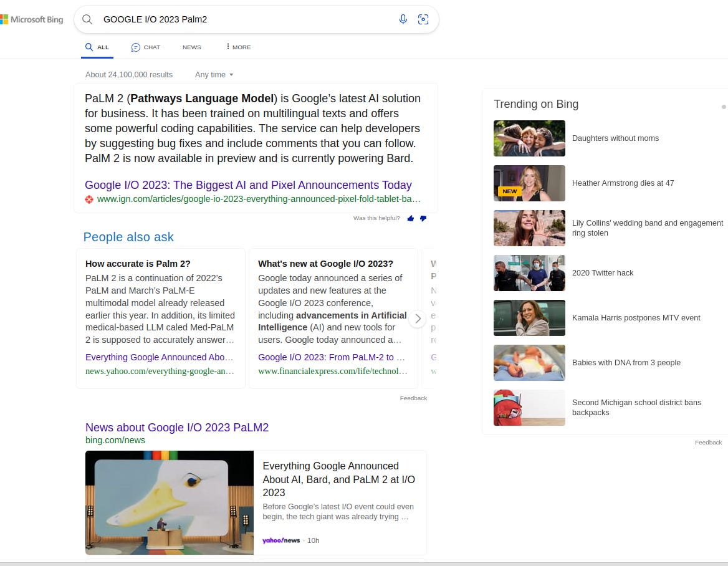Screen dimensions: 728x566
Task: Click 'Was this helpful?' text
Action: point(376,218)
